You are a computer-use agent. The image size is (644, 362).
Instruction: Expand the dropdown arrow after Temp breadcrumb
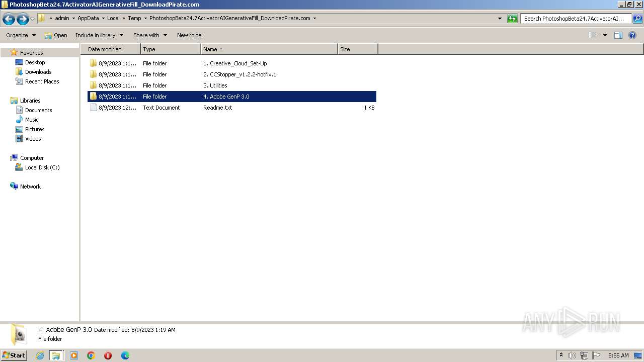[145, 18]
